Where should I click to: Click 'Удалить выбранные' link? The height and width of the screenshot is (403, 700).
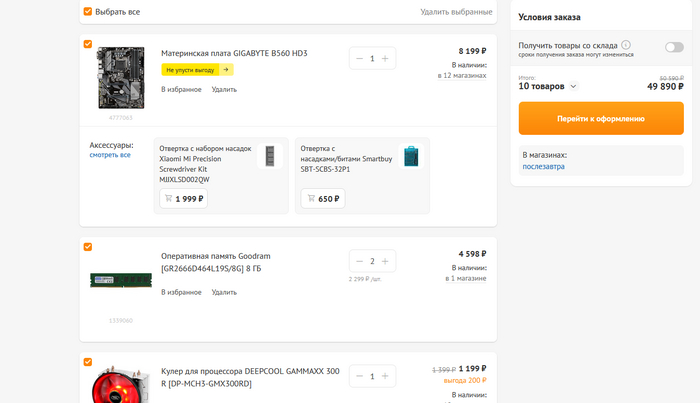[x=456, y=12]
